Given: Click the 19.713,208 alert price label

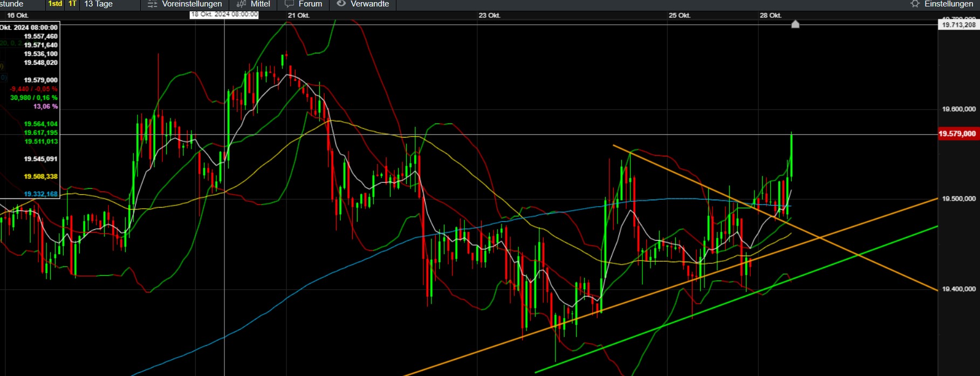Looking at the screenshot, I should [x=958, y=25].
